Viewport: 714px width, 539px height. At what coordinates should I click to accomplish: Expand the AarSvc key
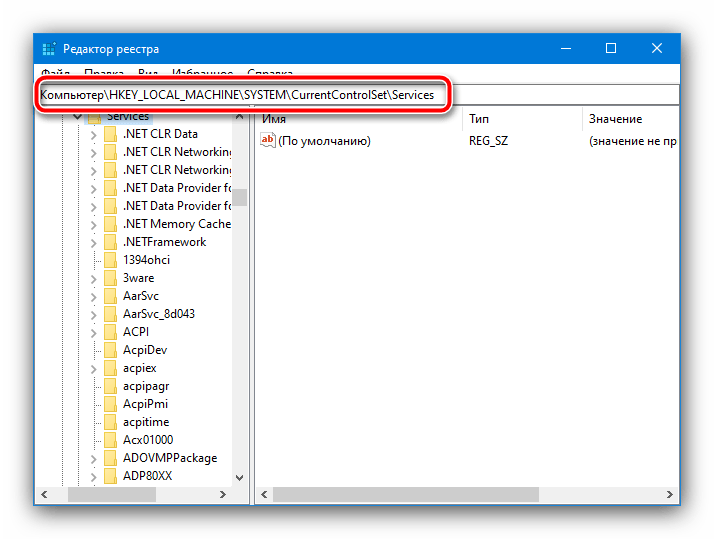(93, 297)
